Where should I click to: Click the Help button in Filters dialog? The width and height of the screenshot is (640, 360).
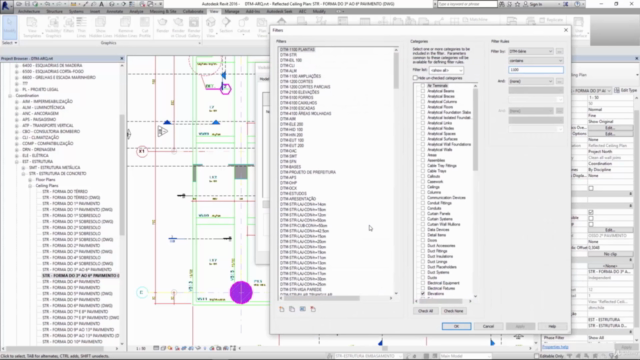click(552, 326)
